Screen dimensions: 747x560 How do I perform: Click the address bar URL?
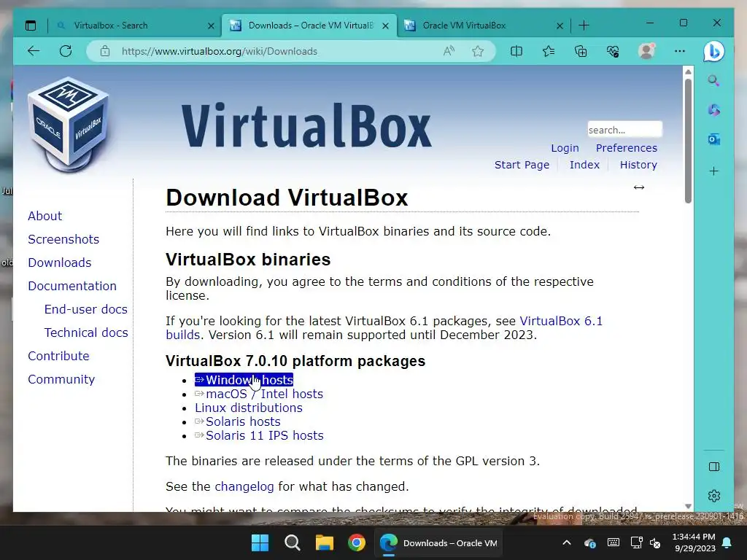(x=219, y=51)
